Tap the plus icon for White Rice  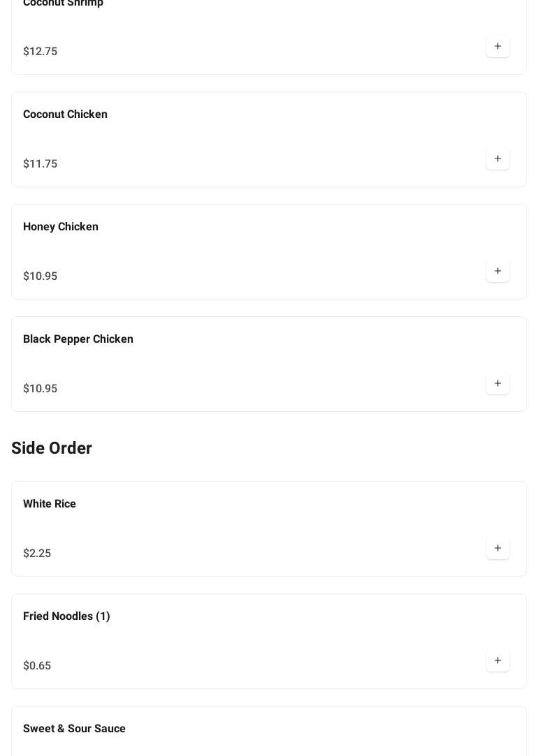tap(497, 549)
